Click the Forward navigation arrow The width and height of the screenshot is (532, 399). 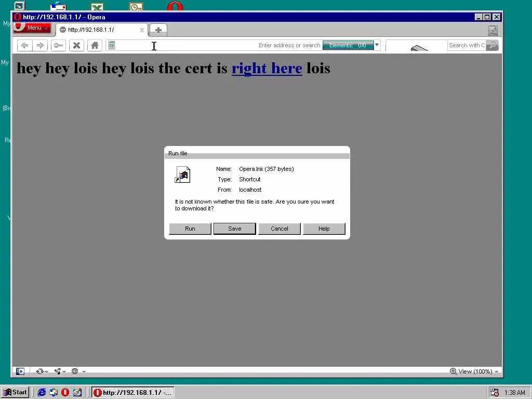41,46
